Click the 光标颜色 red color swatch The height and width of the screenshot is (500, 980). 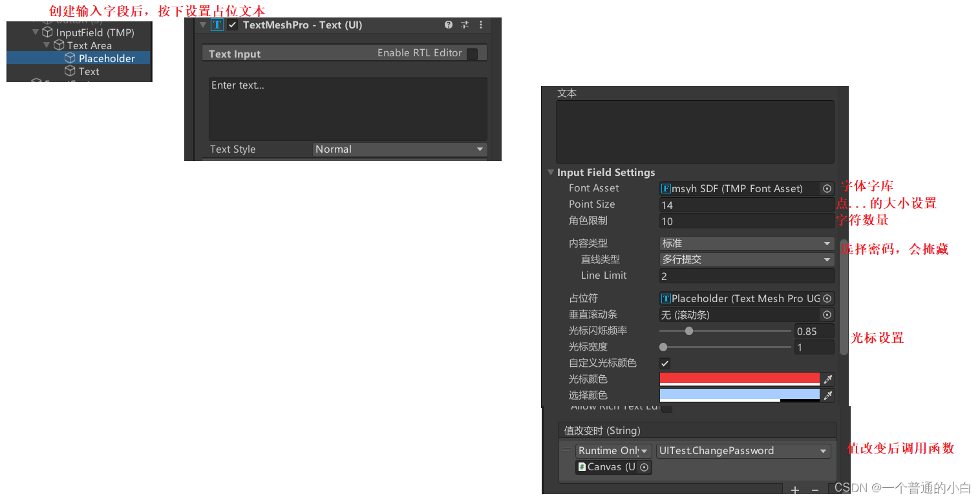740,379
